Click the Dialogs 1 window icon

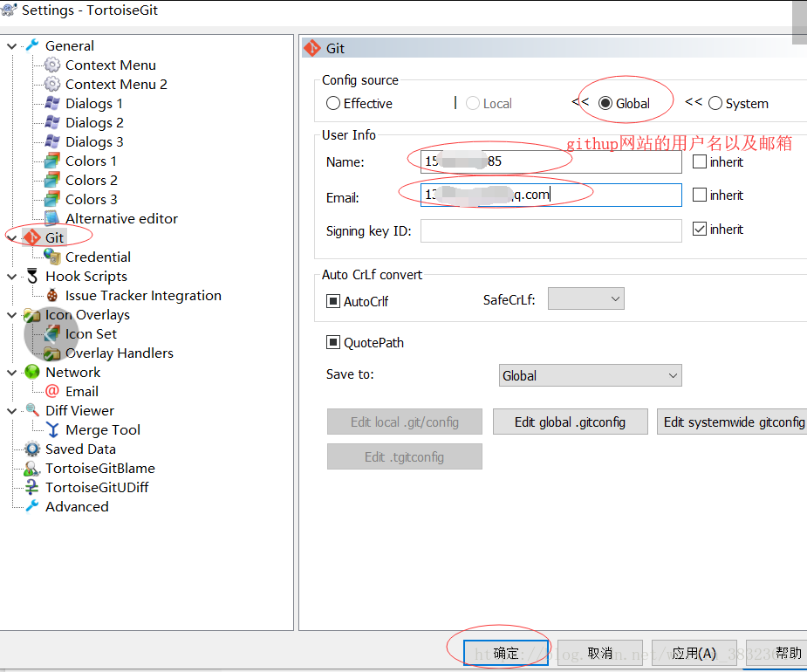coord(52,103)
